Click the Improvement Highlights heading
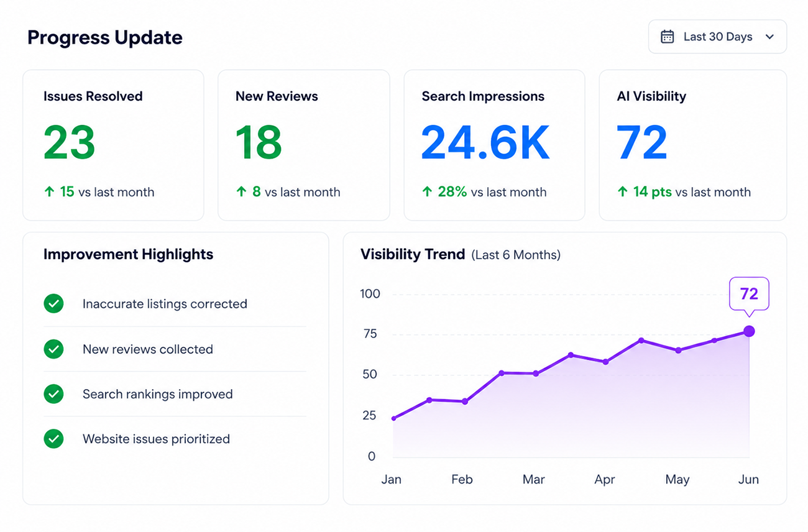The width and height of the screenshot is (808, 532). (129, 254)
